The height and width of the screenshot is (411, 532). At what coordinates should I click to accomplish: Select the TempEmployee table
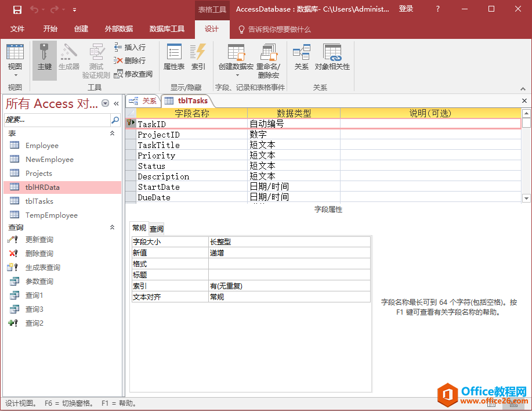(63, 215)
